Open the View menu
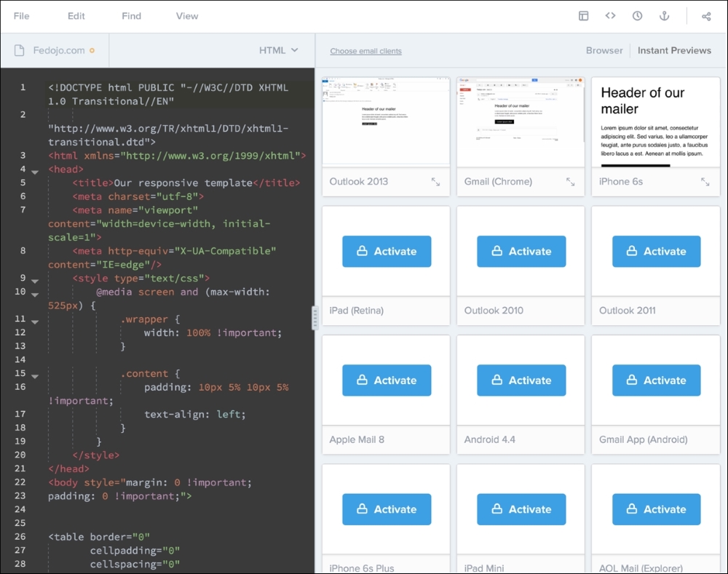Image resolution: width=728 pixels, height=574 pixels. 187,16
